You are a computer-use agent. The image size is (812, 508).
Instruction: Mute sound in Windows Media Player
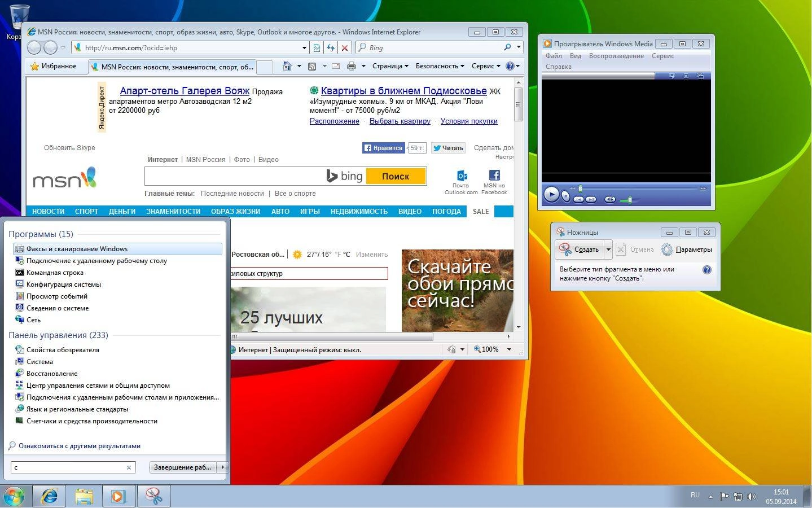tap(610, 199)
